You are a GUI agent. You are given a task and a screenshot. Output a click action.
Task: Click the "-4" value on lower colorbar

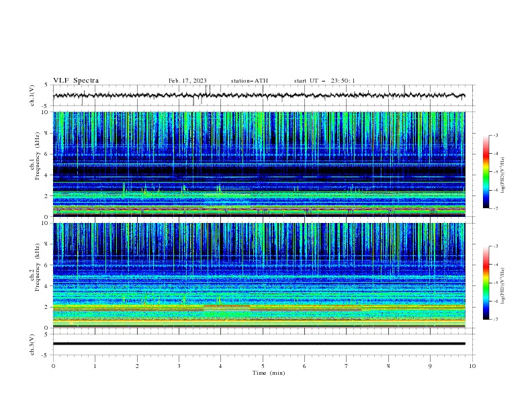(496, 265)
